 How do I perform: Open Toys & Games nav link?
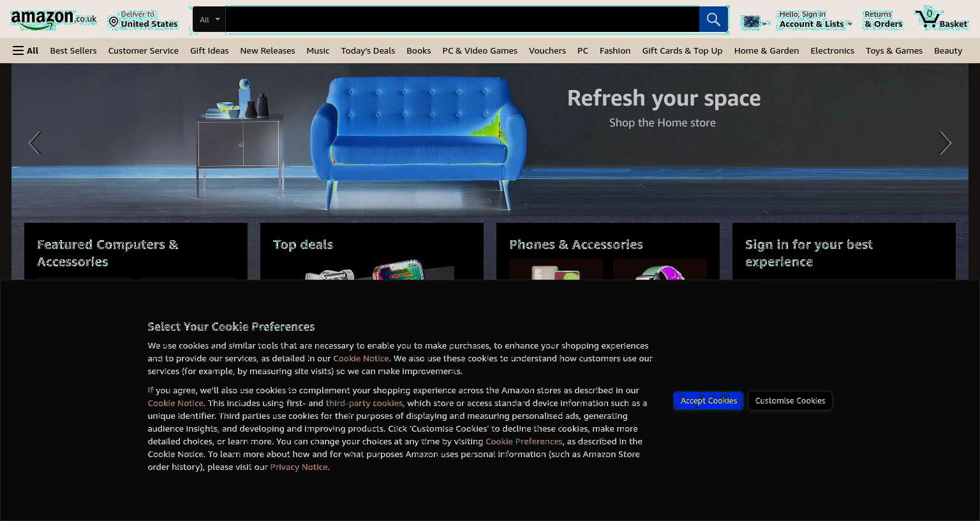pos(894,50)
